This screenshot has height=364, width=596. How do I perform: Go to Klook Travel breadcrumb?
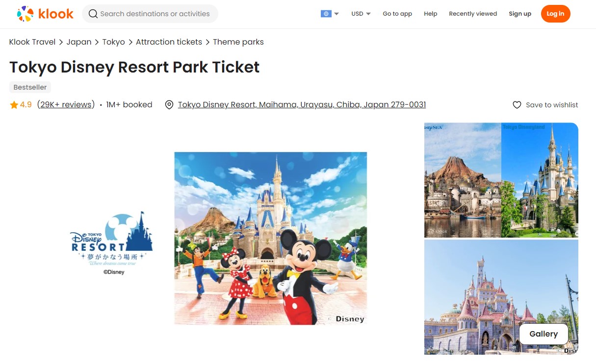tap(32, 42)
